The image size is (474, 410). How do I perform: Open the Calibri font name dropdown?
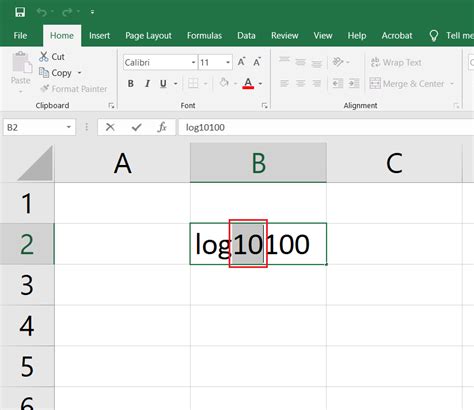pyautogui.click(x=193, y=62)
